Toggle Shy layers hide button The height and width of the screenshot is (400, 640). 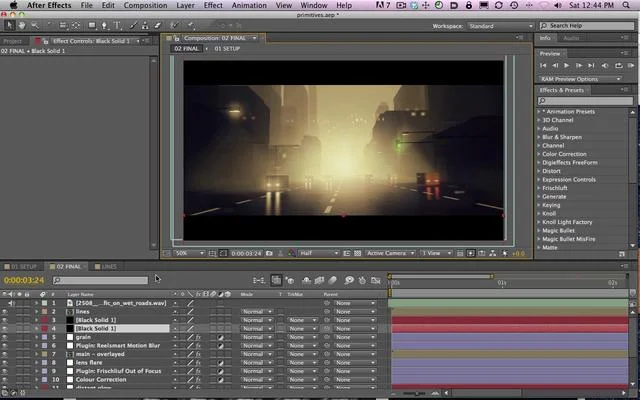306,280
